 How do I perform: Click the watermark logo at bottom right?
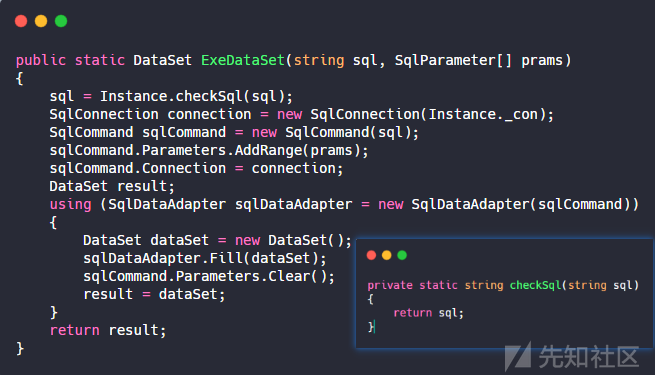pos(571,357)
